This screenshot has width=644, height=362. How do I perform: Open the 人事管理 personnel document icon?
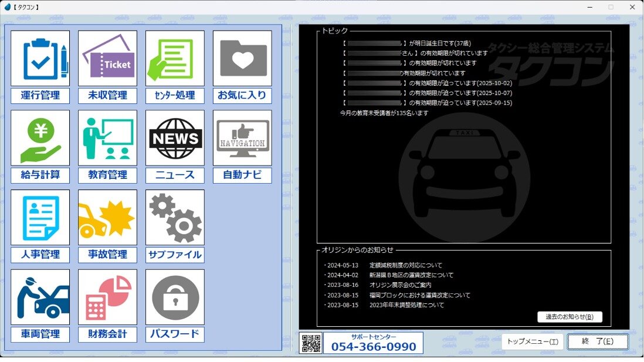[40, 218]
